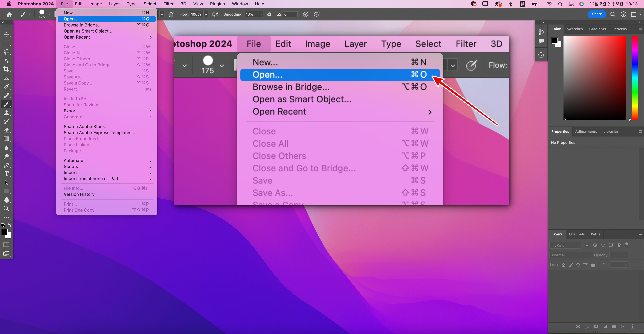Select the Zoom tool in toolbar
The width and height of the screenshot is (644, 334).
(7, 209)
